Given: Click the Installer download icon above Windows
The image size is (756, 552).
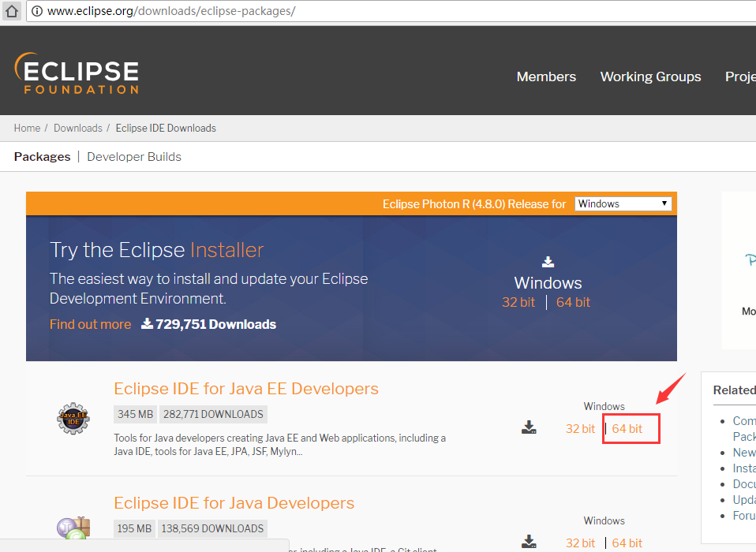Looking at the screenshot, I should [x=548, y=262].
